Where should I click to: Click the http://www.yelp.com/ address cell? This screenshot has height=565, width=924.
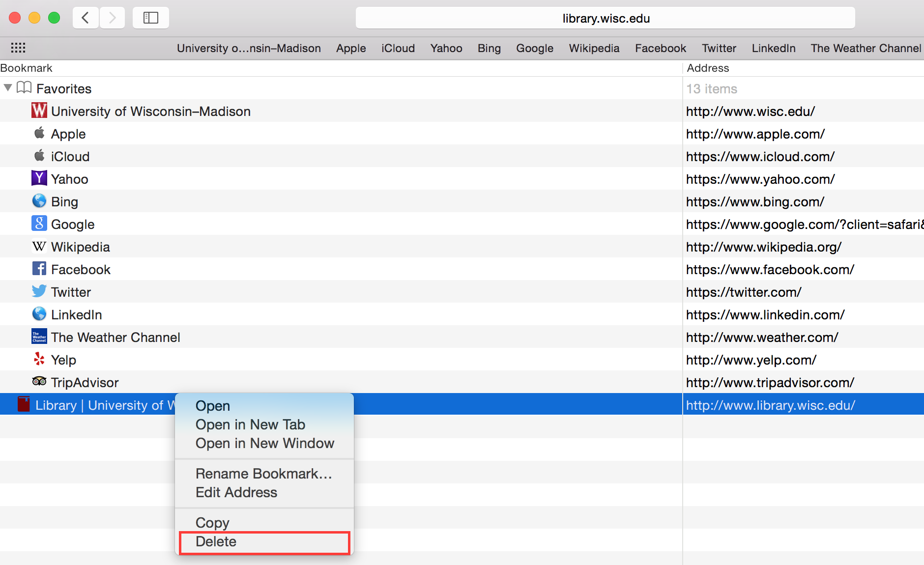tap(751, 360)
